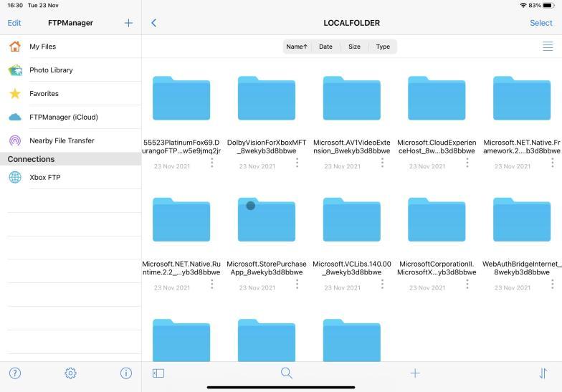
Task: Open the 55523PlatinumFox69 folder icon
Action: coord(181,97)
